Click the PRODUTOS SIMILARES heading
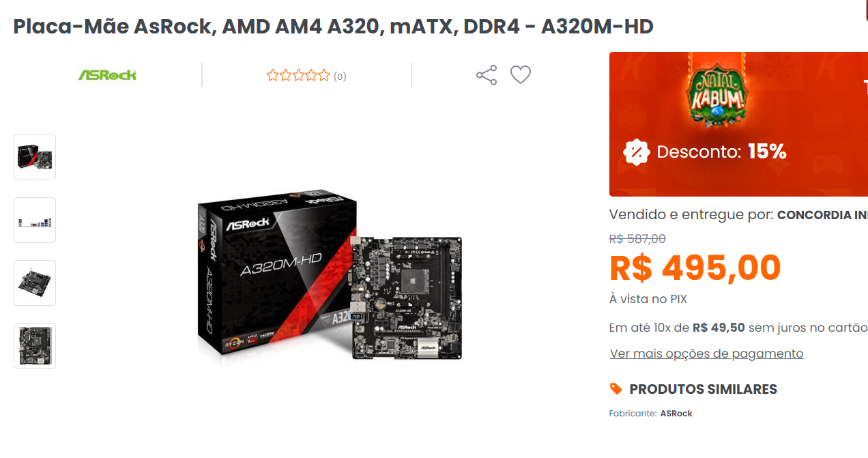This screenshot has height=458, width=868. coord(703,389)
